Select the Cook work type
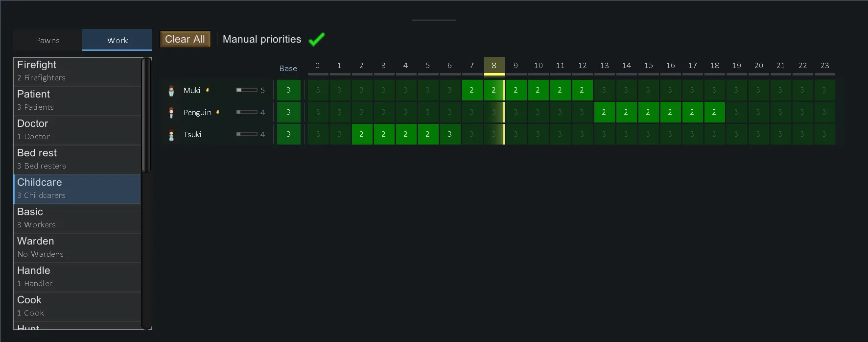The height and width of the screenshot is (342, 868). click(x=77, y=306)
